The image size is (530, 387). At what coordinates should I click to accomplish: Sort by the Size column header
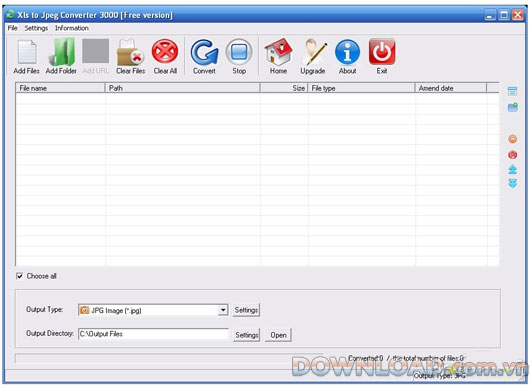284,88
